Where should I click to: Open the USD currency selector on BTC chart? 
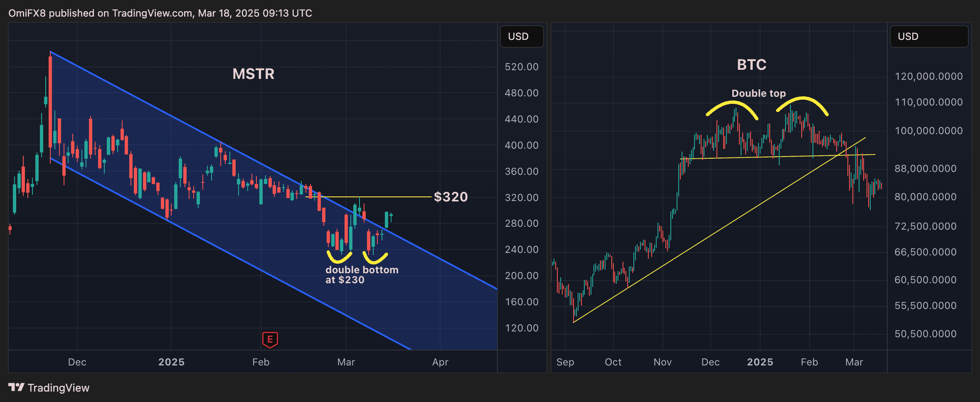(x=929, y=37)
